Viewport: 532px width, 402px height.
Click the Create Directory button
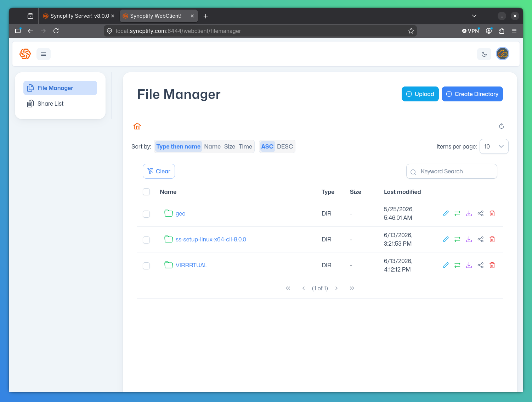(472, 94)
